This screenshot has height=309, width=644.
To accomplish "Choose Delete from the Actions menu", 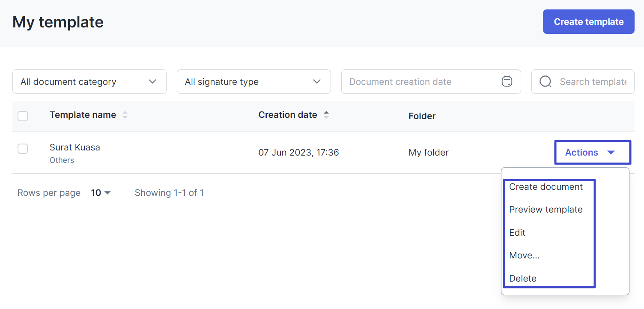I will click(x=523, y=278).
